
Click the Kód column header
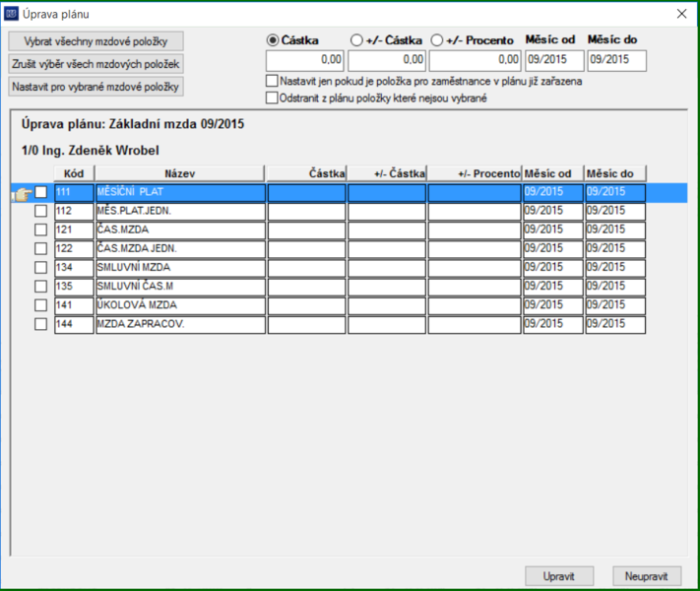pos(74,173)
